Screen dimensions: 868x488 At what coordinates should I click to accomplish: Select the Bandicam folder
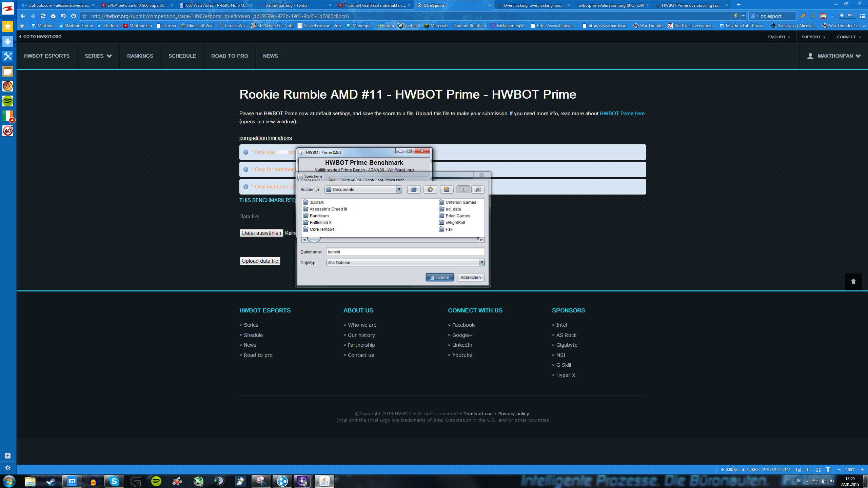(316, 216)
